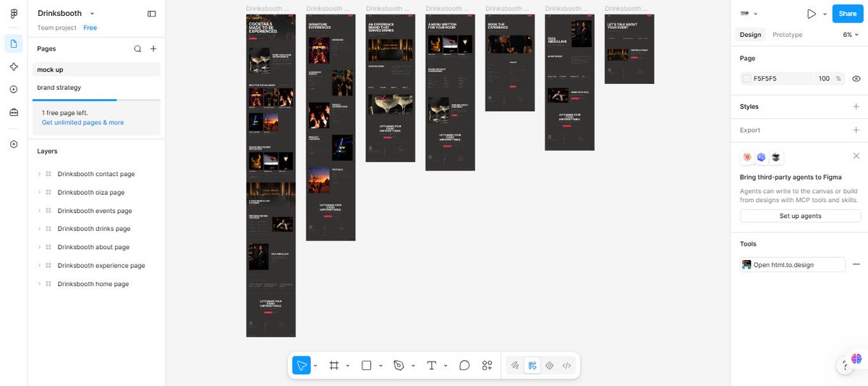Click the Share button
This screenshot has width=868, height=386.
[x=848, y=14]
